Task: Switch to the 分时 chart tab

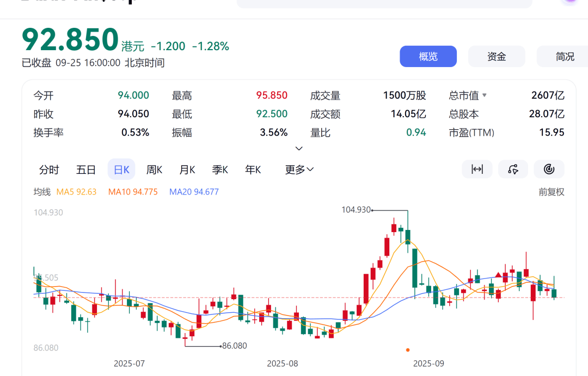Action: [49, 169]
